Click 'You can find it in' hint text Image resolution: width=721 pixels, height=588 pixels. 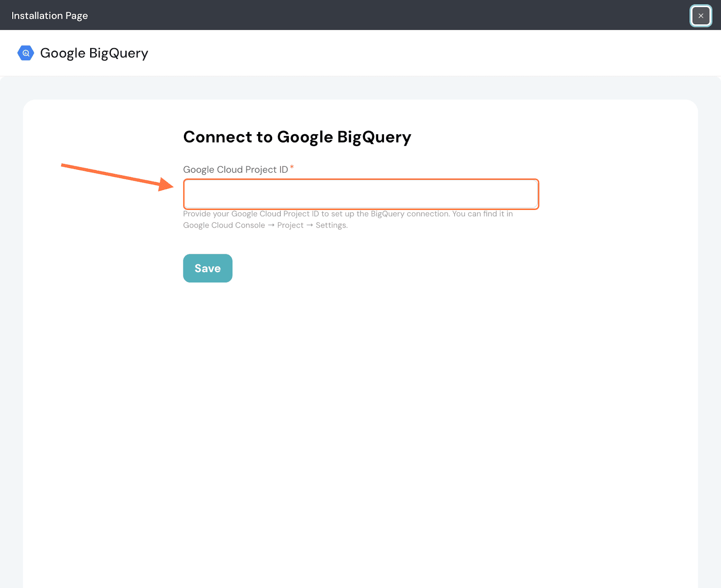point(482,214)
